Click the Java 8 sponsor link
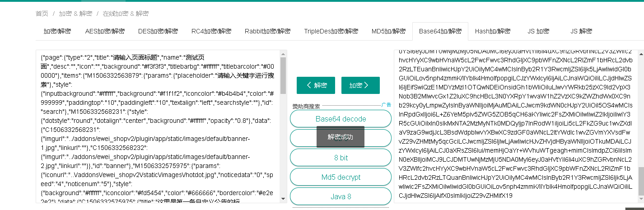Screen dimensions: 644x210 [341, 196]
